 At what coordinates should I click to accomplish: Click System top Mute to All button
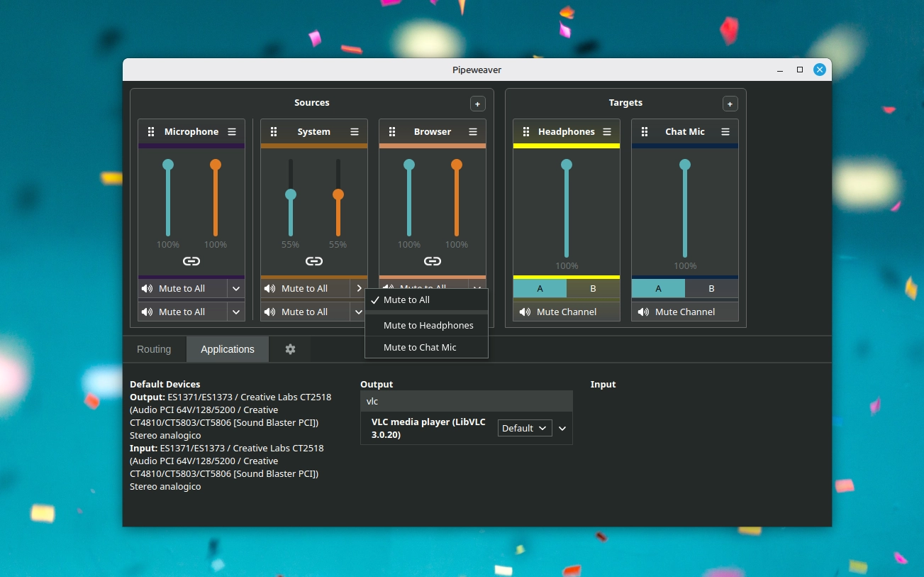pyautogui.click(x=305, y=289)
